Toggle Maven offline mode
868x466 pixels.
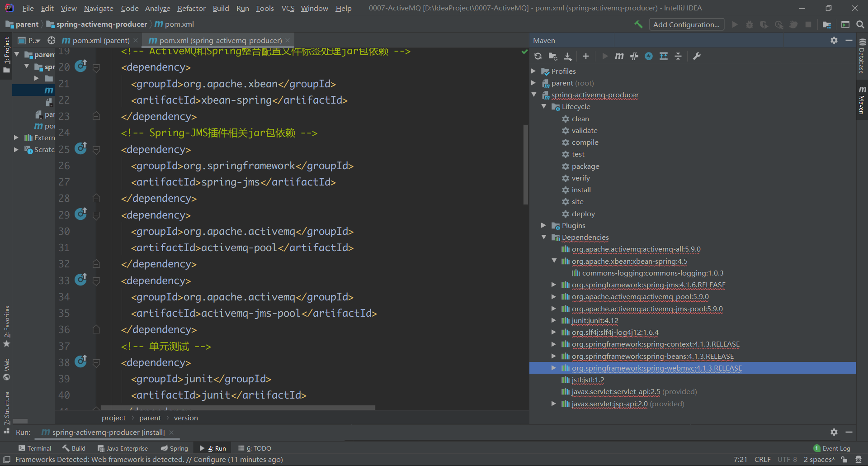point(634,56)
